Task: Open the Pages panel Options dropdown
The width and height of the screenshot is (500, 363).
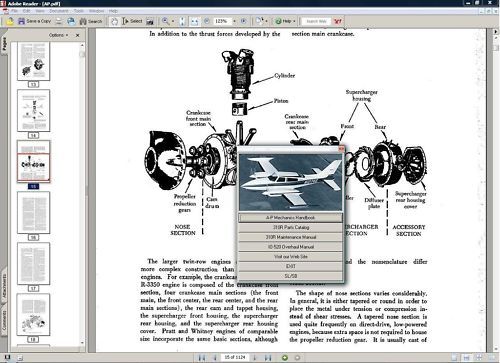Action: click(58, 35)
